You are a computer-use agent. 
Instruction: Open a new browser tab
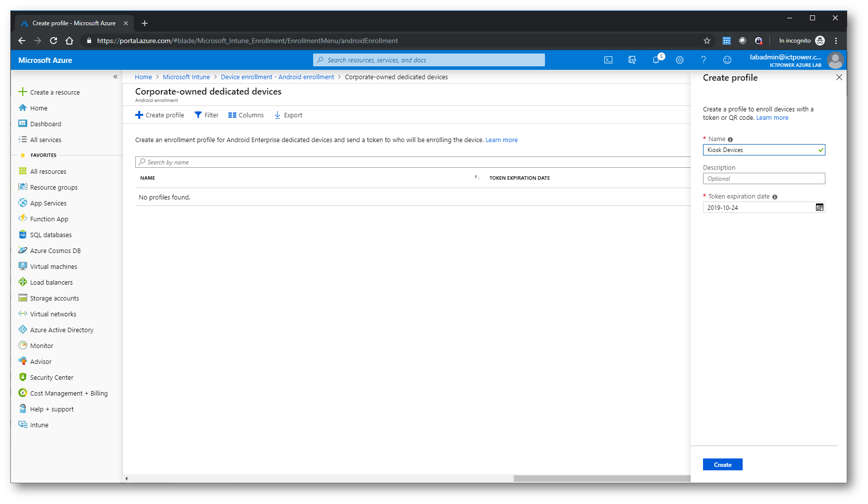pyautogui.click(x=145, y=23)
